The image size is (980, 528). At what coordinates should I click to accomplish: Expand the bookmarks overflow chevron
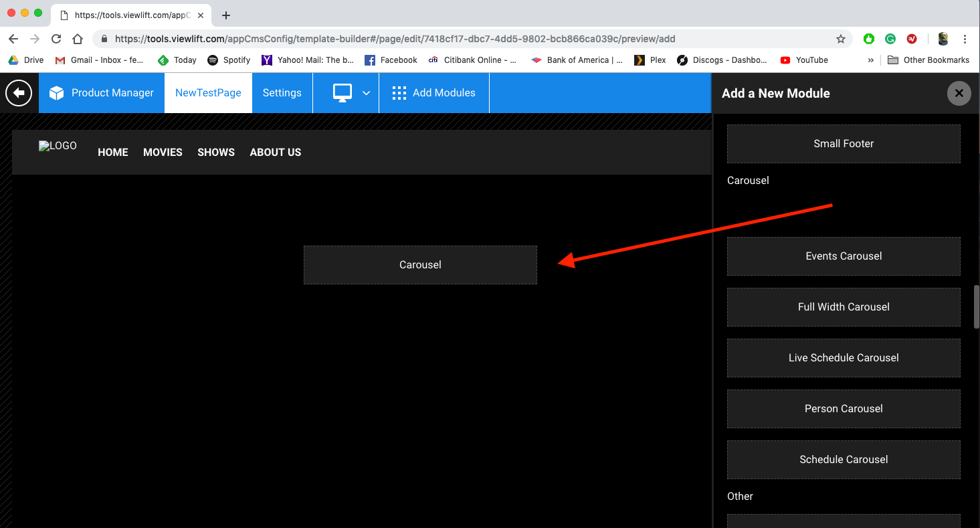tap(871, 60)
